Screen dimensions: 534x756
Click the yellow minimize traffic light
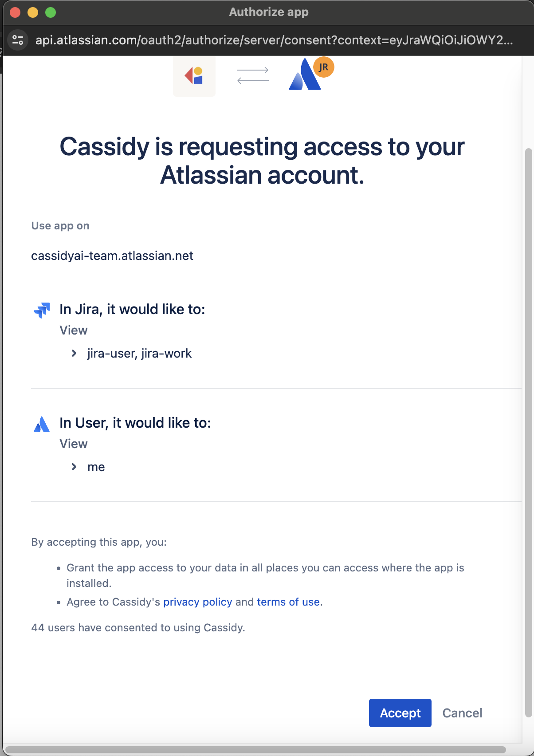coord(33,13)
